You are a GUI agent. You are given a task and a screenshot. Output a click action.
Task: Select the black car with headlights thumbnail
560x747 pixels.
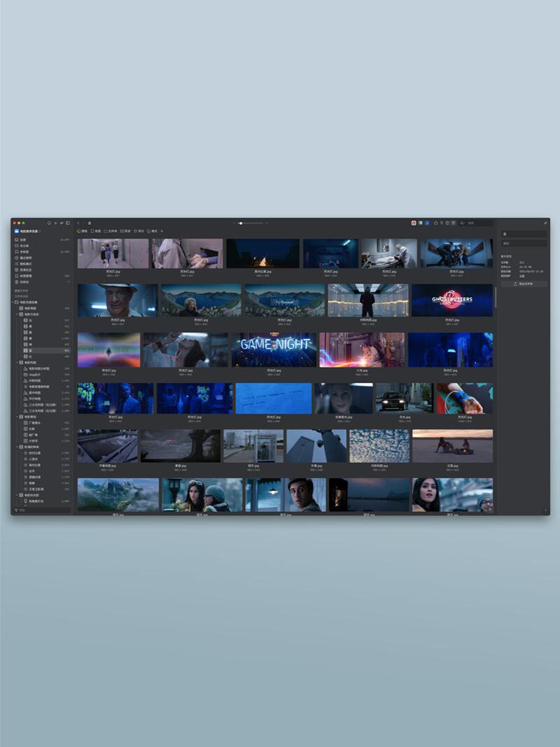coord(405,398)
